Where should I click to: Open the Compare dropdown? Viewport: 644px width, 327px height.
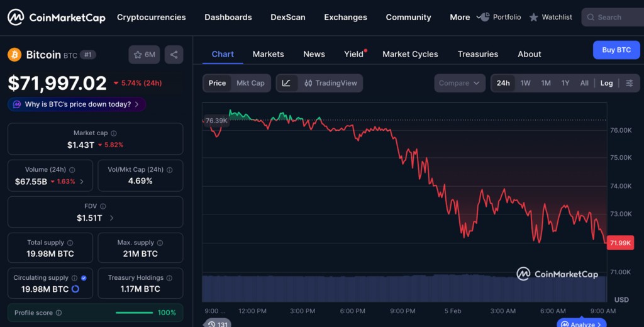coord(460,83)
